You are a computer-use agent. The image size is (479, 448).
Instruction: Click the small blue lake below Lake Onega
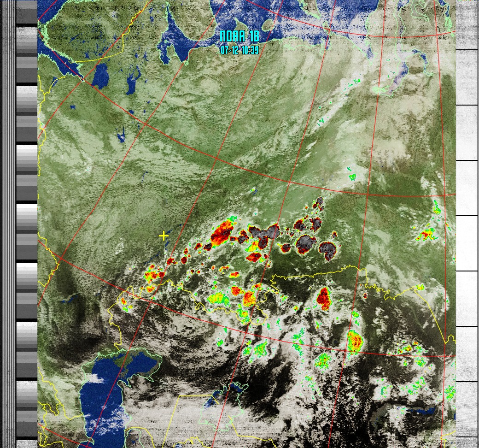(x=121, y=135)
